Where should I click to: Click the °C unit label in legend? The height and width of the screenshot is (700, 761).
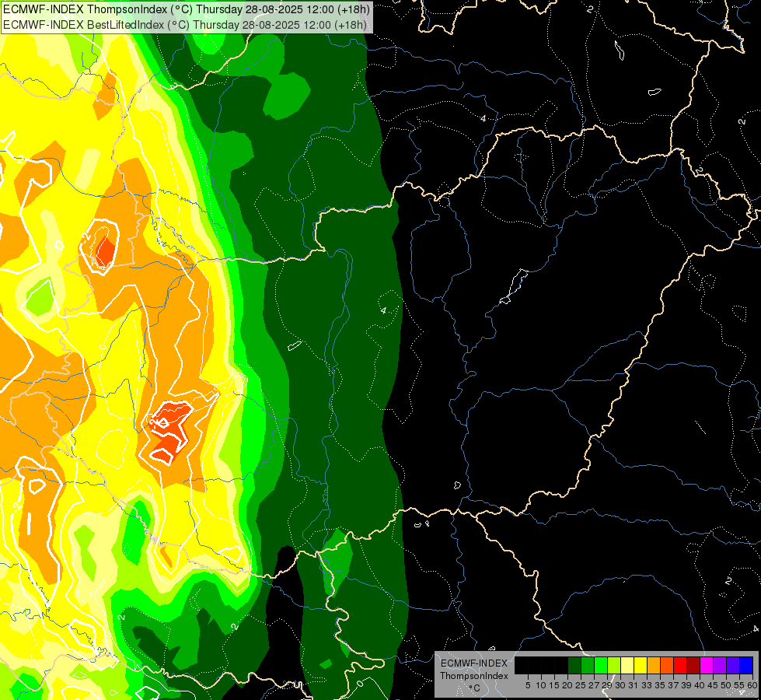(x=474, y=688)
